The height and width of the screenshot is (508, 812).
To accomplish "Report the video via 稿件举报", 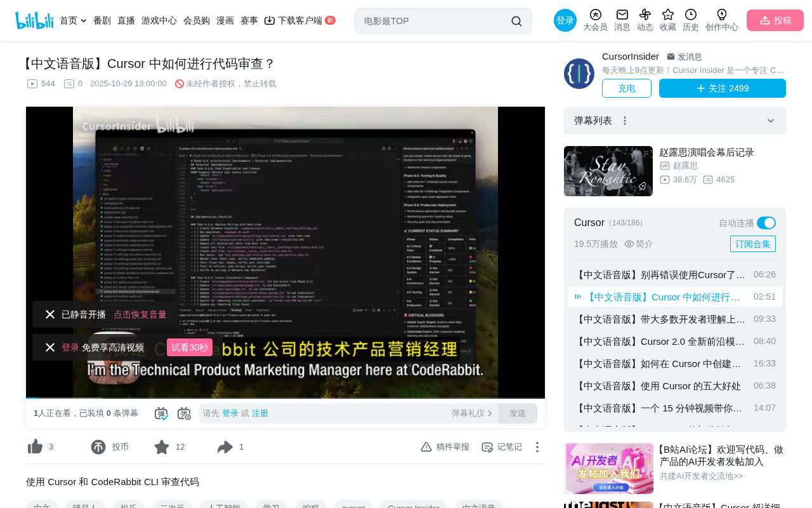I will pos(445,447).
